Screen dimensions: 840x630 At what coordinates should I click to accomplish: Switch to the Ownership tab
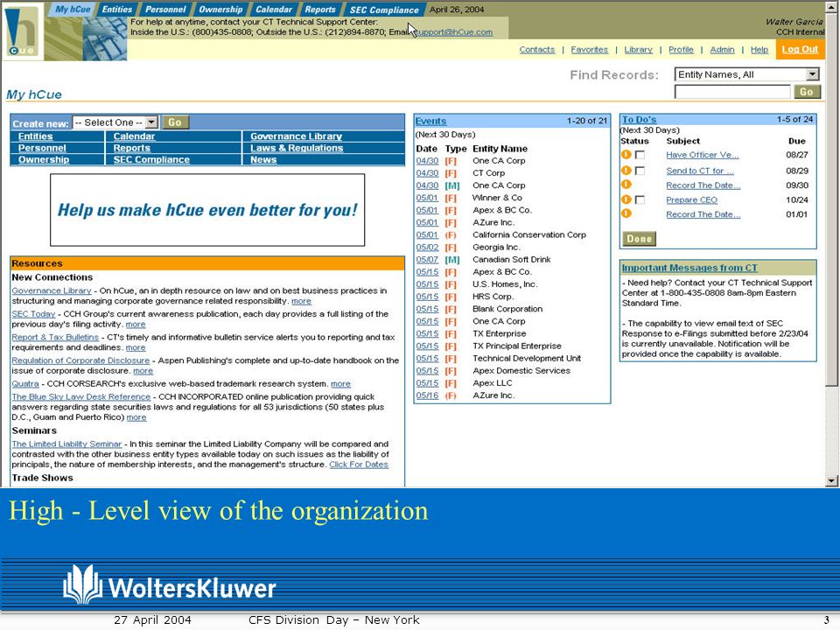coord(220,9)
